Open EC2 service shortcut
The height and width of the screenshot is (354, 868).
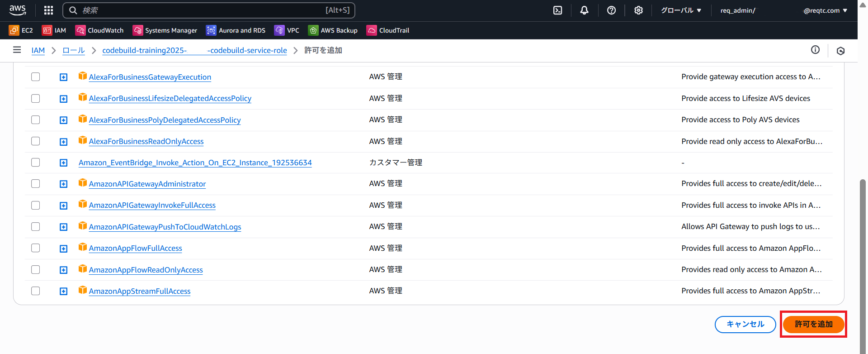(21, 30)
